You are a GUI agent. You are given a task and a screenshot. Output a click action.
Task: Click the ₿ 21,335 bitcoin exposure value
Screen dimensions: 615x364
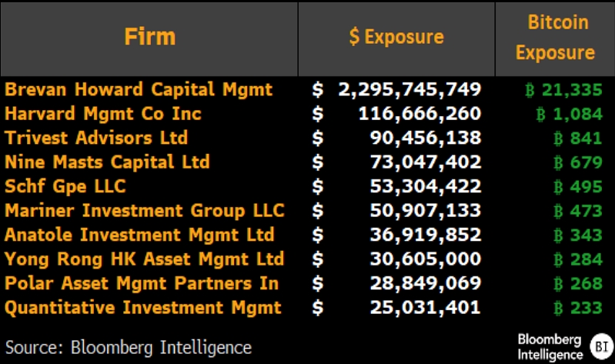pyautogui.click(x=563, y=90)
